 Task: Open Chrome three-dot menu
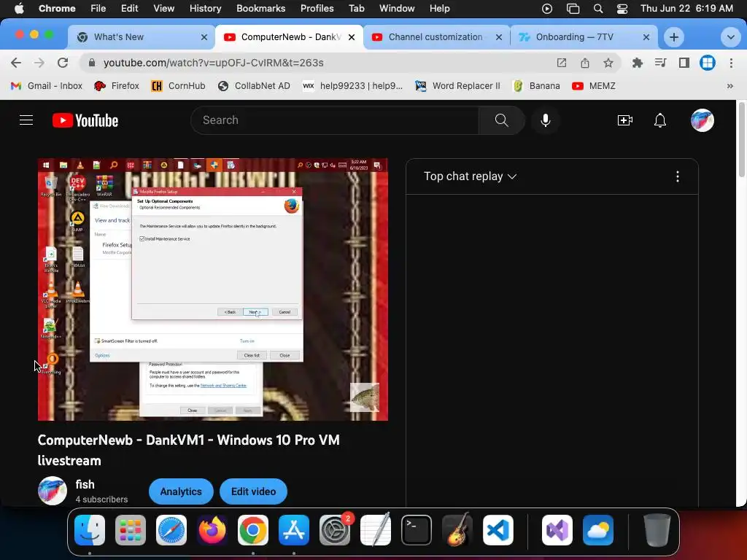[x=731, y=63]
